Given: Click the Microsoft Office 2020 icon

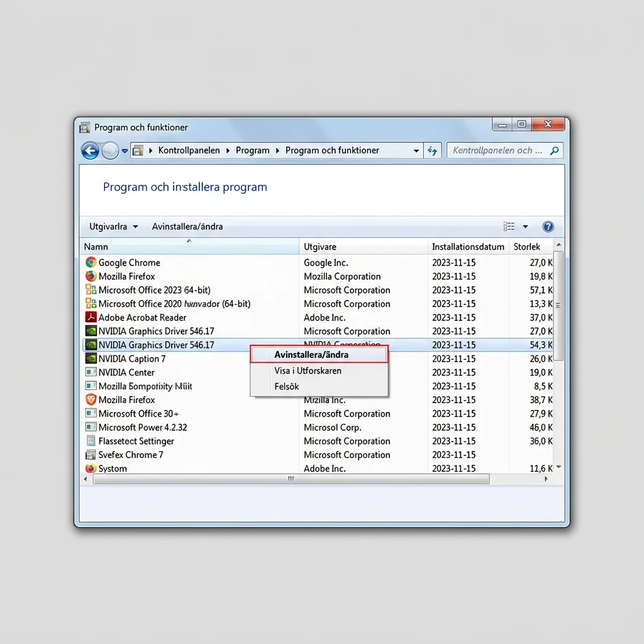Looking at the screenshot, I should 91,304.
